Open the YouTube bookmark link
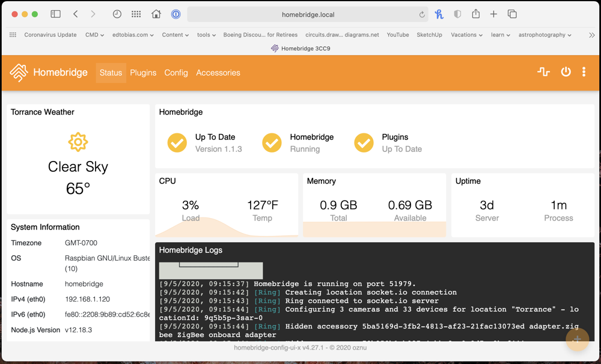The image size is (601, 364). (x=397, y=35)
